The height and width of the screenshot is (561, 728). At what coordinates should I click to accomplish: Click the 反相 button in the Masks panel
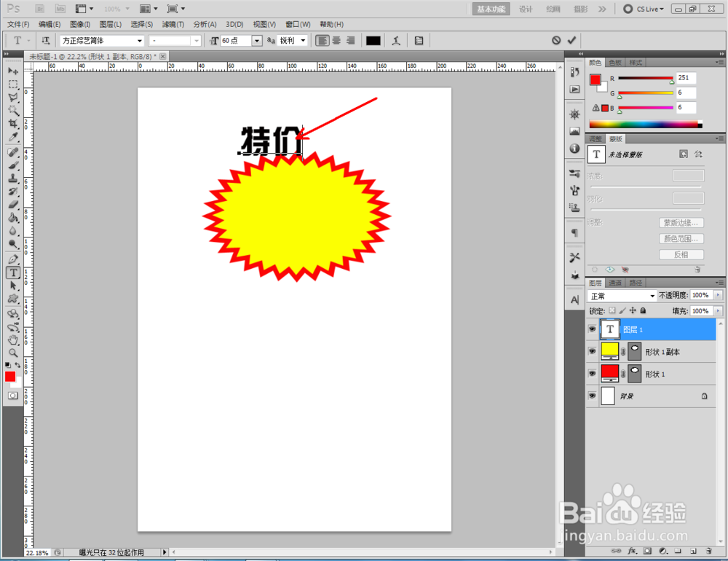click(681, 254)
